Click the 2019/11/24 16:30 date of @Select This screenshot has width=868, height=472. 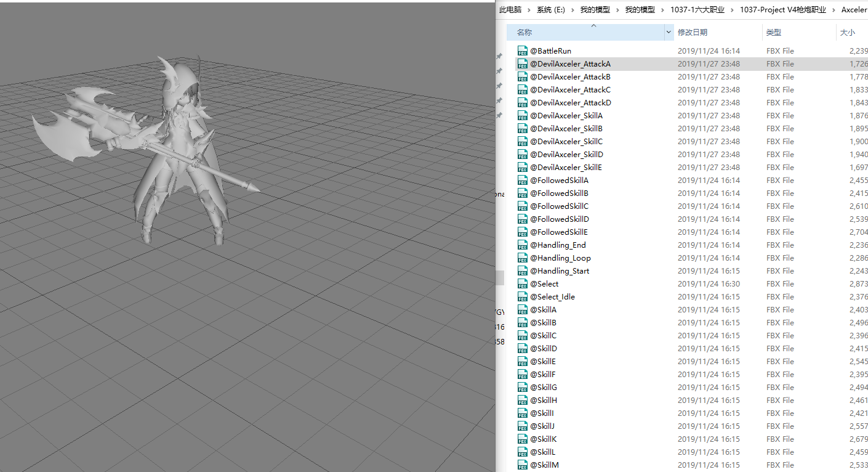[709, 283]
